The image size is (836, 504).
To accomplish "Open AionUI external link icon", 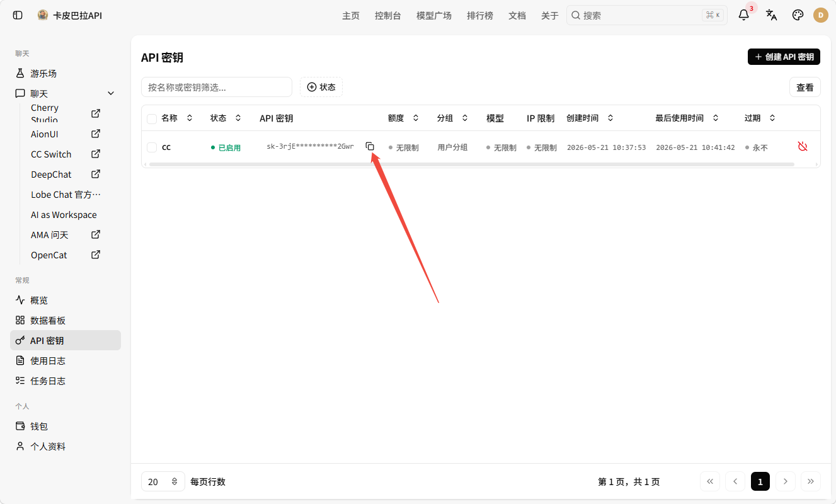I will pos(96,134).
